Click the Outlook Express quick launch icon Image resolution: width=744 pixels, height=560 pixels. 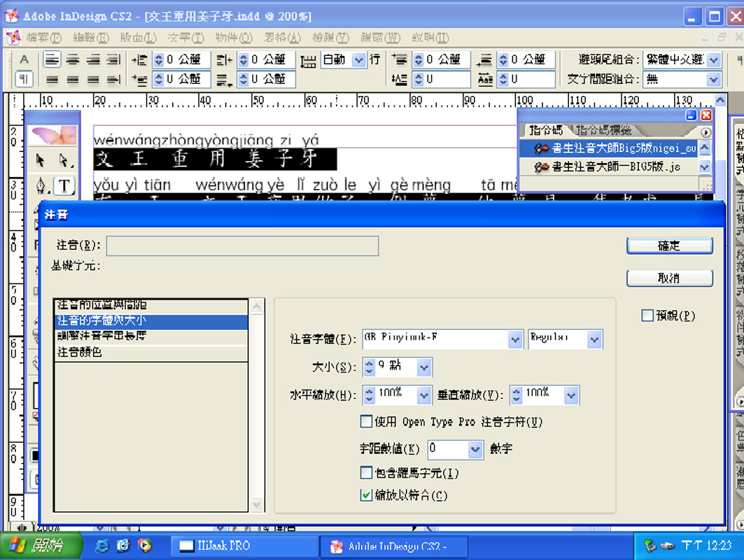point(123,546)
